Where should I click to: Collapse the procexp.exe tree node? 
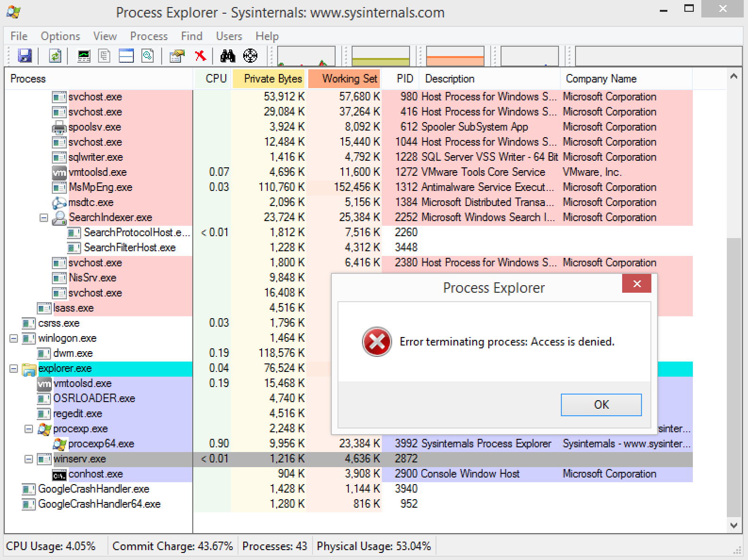[x=29, y=429]
